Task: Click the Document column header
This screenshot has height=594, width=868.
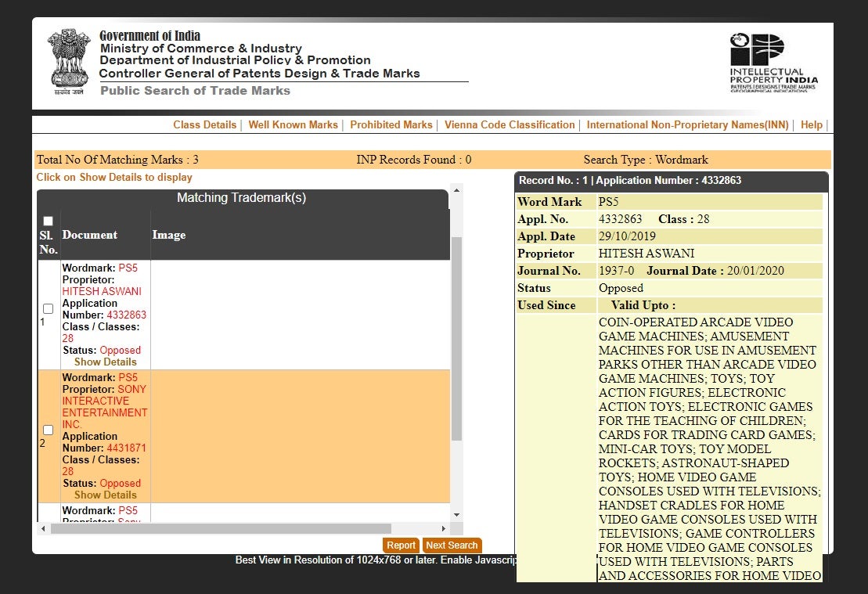Action: (x=90, y=235)
